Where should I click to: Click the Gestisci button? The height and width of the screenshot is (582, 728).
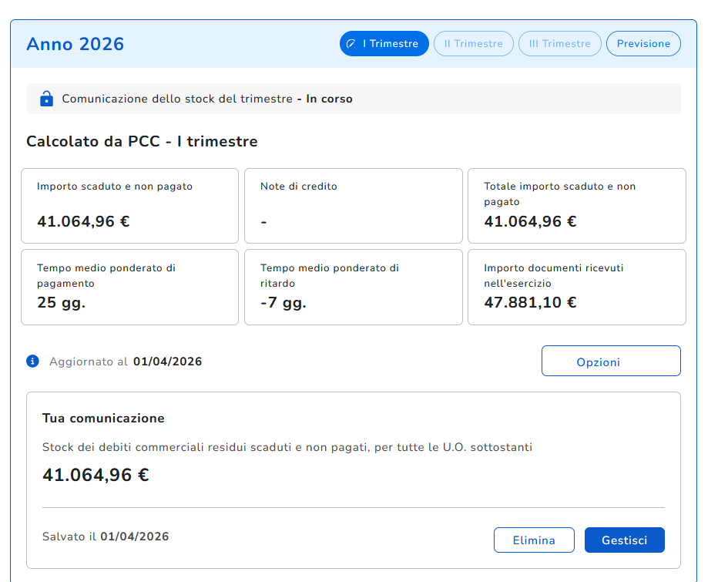624,540
